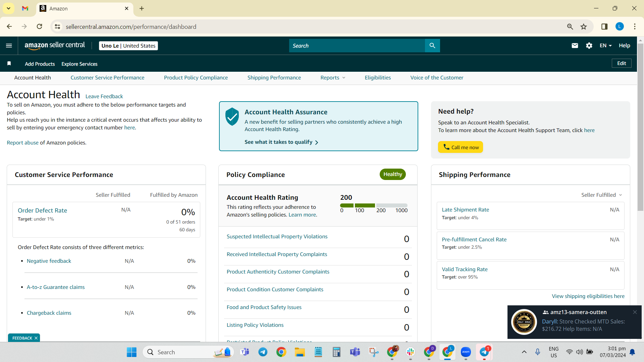Reload the Seller Central page

pyautogui.click(x=40, y=26)
